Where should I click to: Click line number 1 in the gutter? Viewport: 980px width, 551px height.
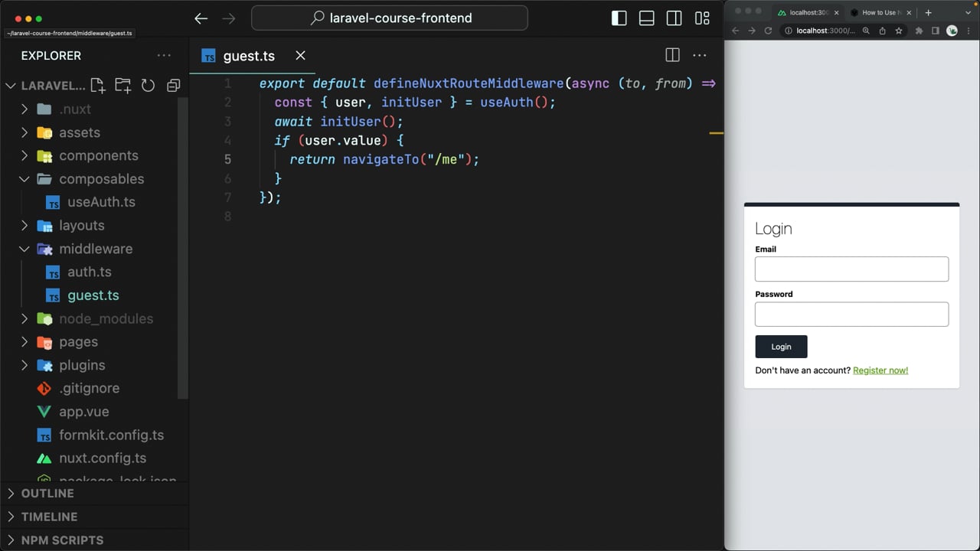point(227,83)
